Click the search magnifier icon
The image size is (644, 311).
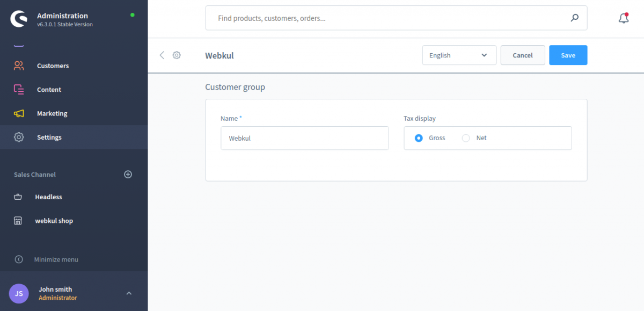(574, 18)
